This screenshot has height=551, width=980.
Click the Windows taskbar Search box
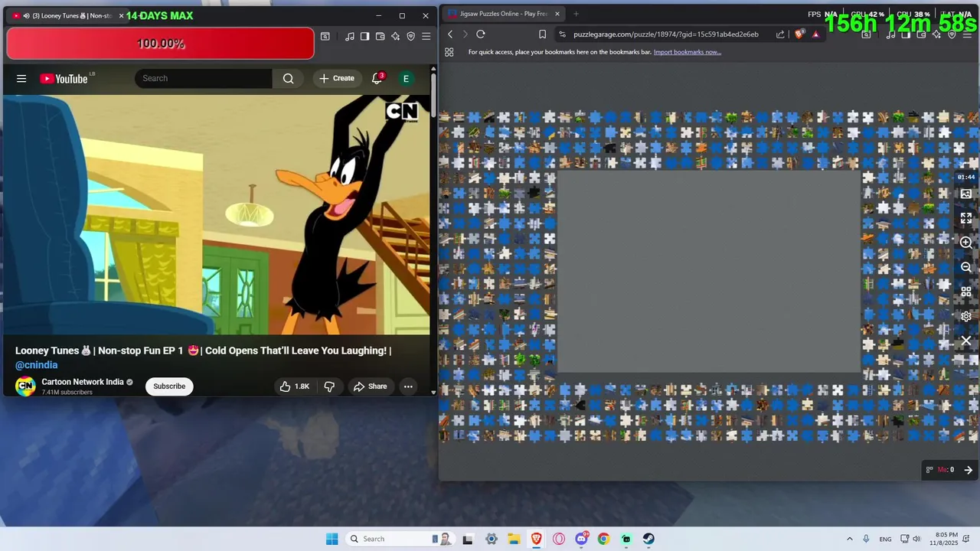tap(399, 539)
